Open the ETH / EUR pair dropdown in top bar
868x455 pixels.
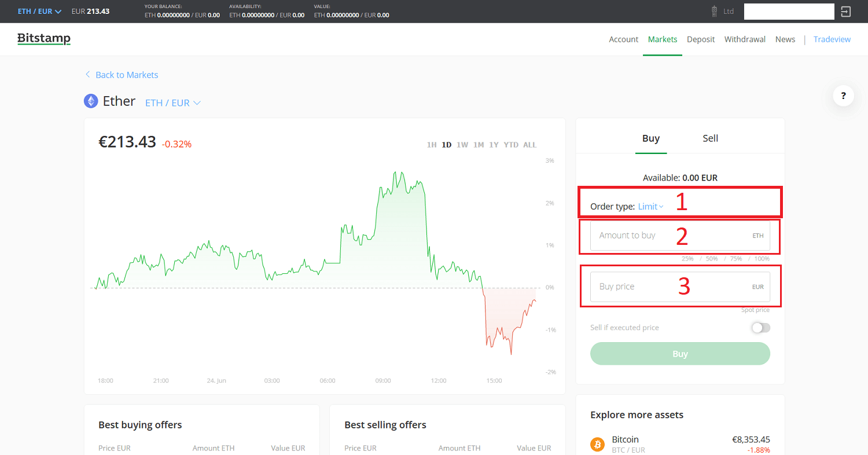[39, 12]
